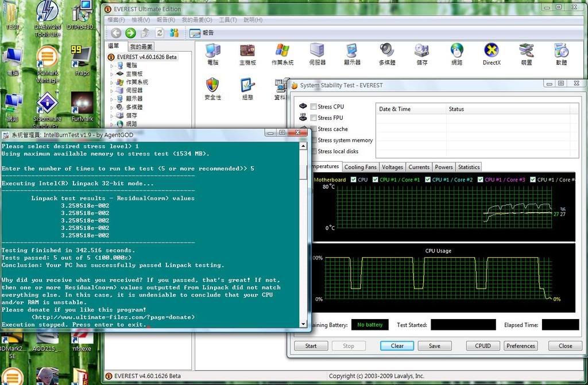Switch to the Voltages tab
588x385 pixels.
(x=392, y=167)
